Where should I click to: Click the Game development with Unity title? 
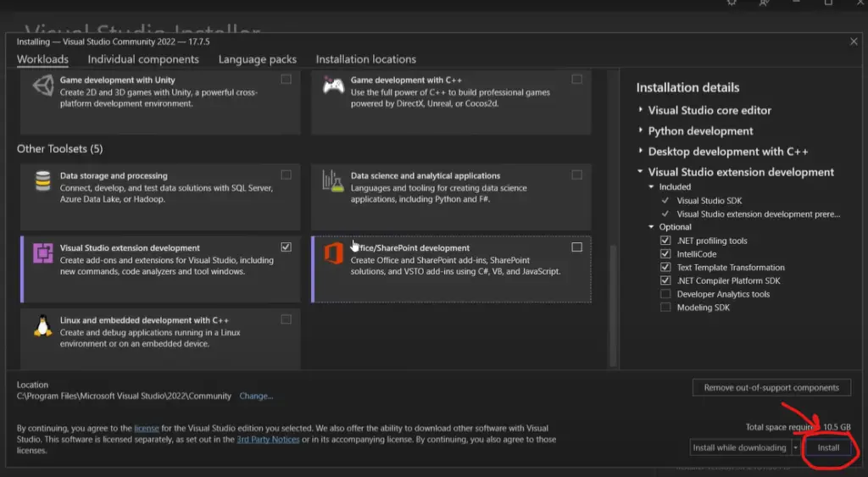click(x=117, y=80)
